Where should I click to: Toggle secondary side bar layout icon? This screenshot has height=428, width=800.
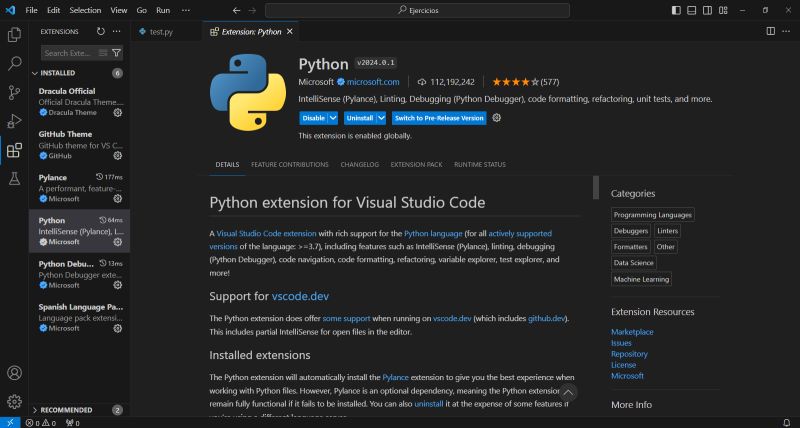coord(707,10)
